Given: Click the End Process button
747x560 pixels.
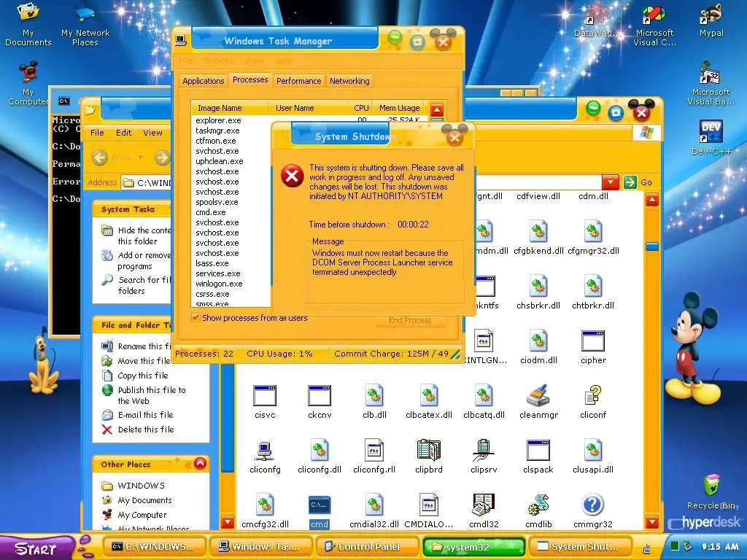Looking at the screenshot, I should [x=410, y=320].
